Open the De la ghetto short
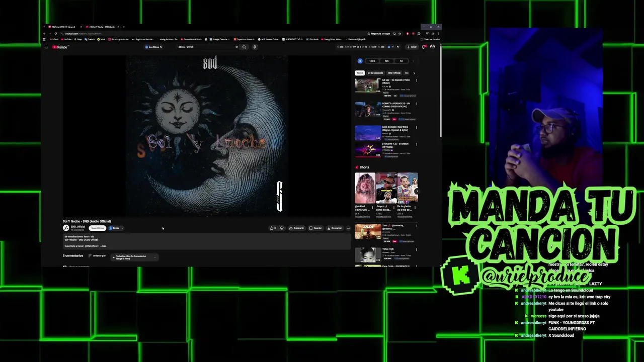The image size is (644, 362). tap(408, 188)
